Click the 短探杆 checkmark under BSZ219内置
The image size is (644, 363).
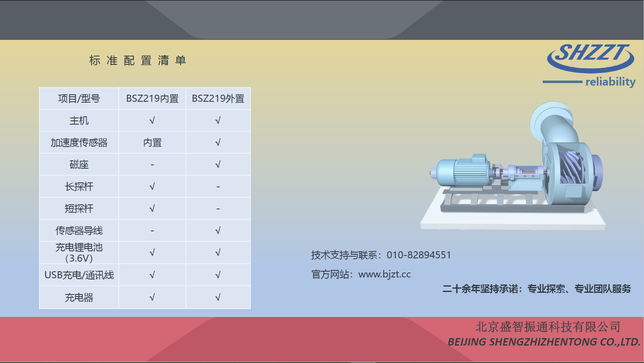152,208
